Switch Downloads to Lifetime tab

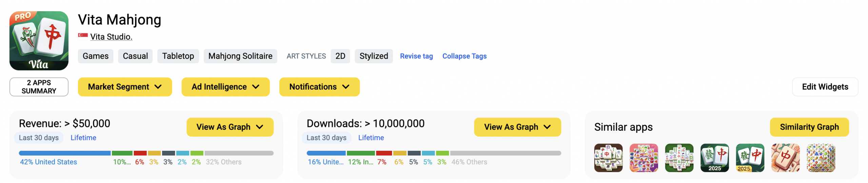coord(371,138)
